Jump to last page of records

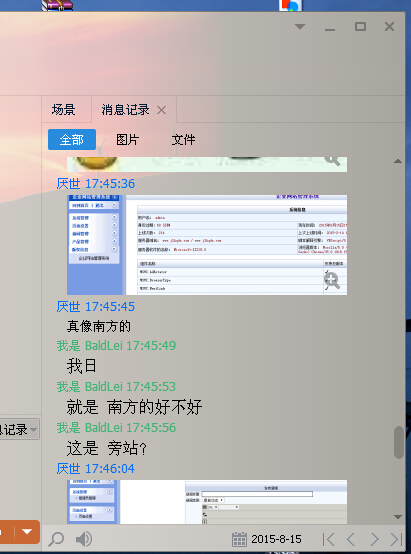coord(396,539)
